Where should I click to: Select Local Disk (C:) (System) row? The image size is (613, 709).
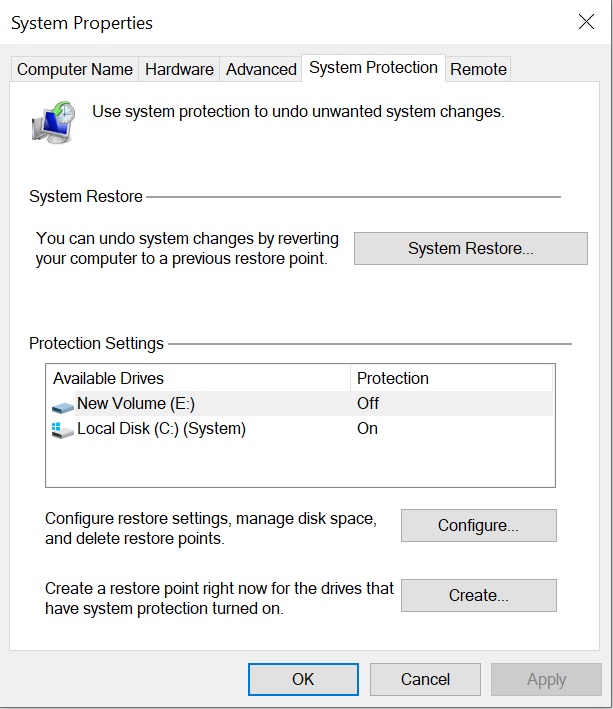161,429
